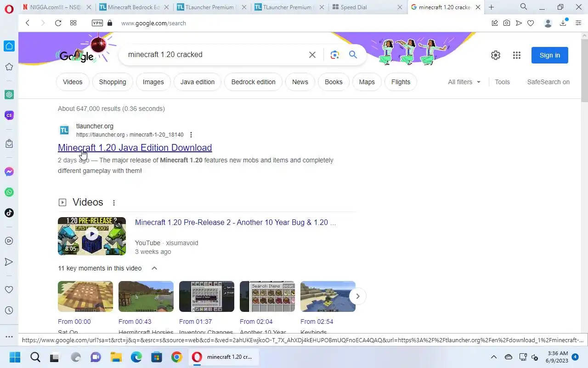The image size is (588, 368).
Task: Search by image with Google Lens
Action: pos(335,55)
